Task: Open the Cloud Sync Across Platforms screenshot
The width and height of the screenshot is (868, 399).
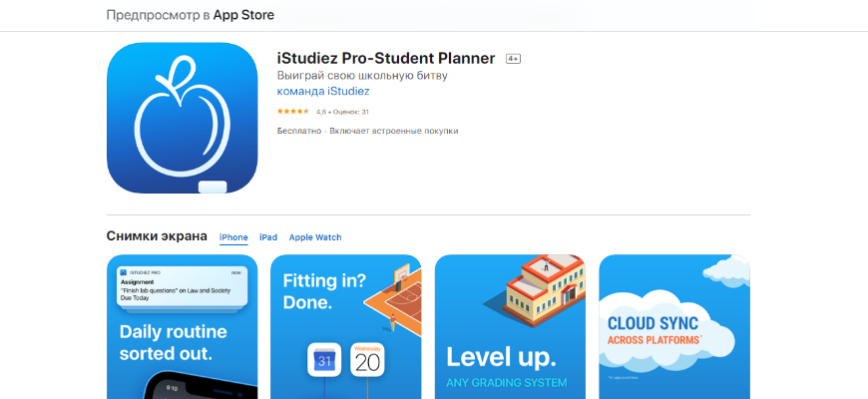Action: point(674,326)
